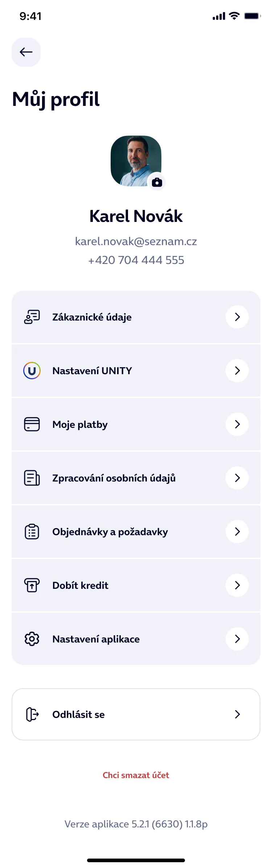Open Moje platby using the right chevron
This screenshot has height=868, width=272.
237,424
